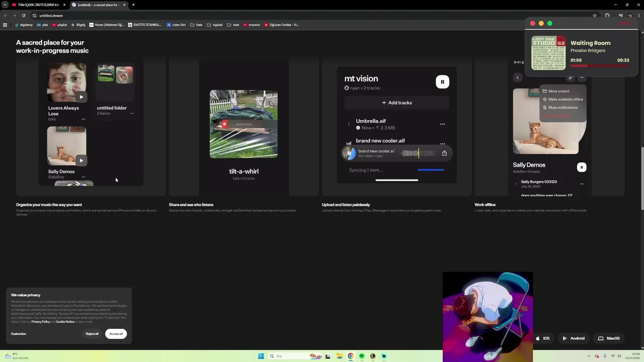Open the Windows Start menu
Image resolution: width=644 pixels, height=362 pixels.
[x=261, y=356]
